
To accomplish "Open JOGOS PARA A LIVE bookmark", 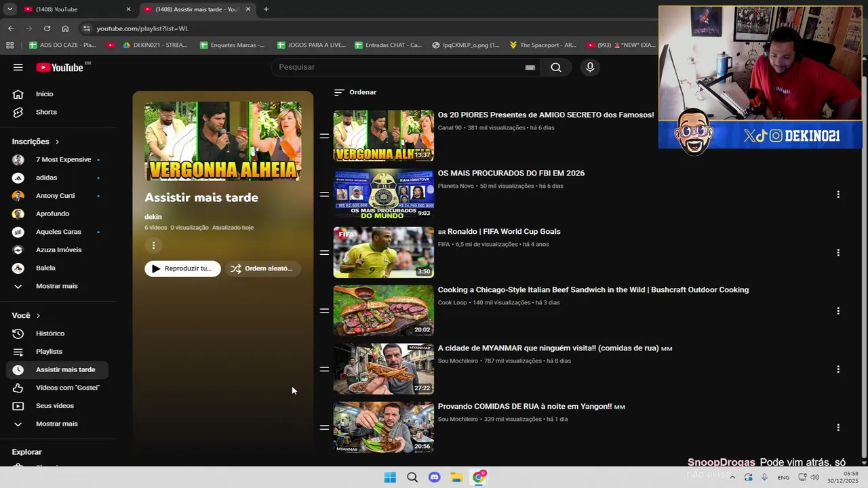I will (311, 45).
